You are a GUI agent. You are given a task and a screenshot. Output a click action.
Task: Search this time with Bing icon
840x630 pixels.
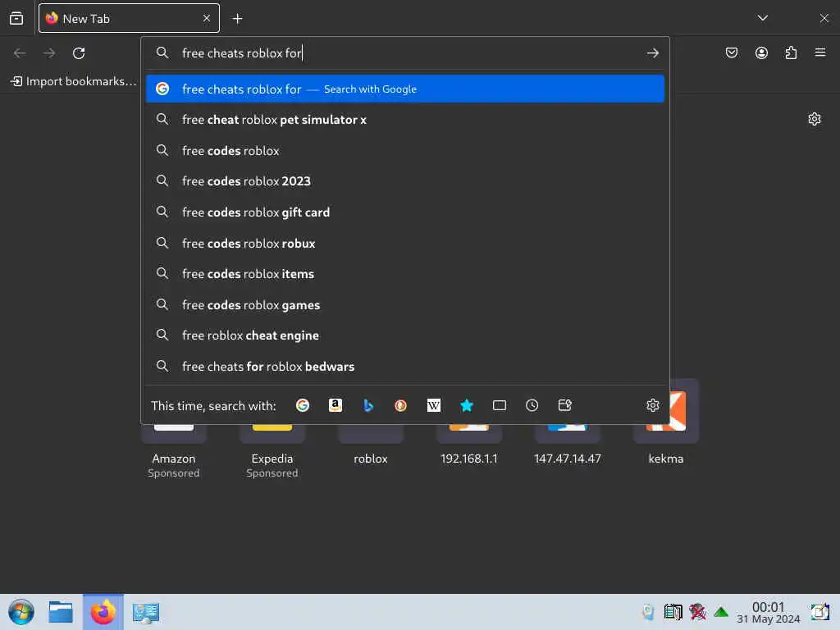[368, 405]
